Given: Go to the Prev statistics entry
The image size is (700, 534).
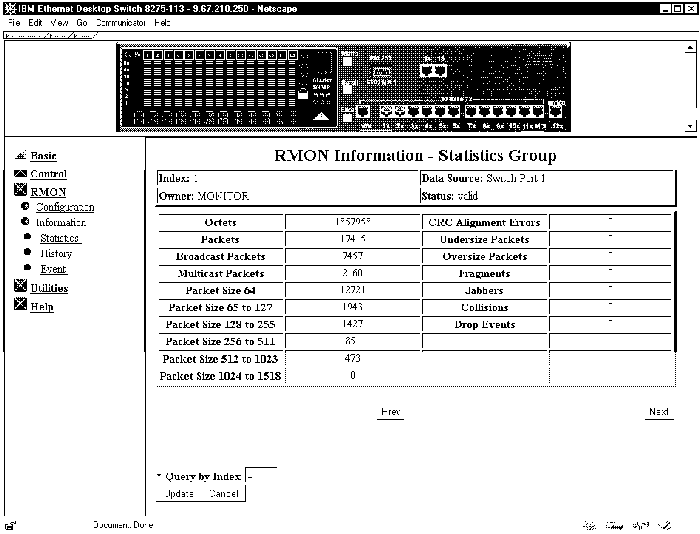Looking at the screenshot, I should [x=391, y=412].
